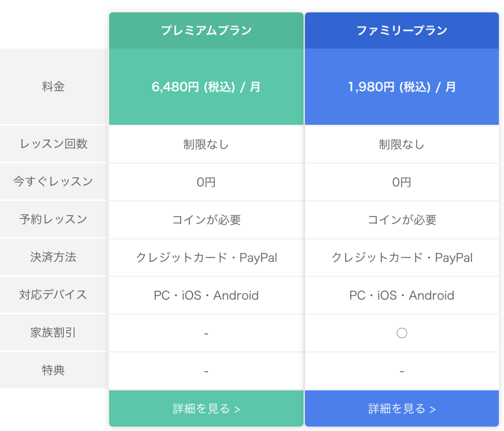Click premium plan's 家族割引 dash cell

(x=206, y=334)
